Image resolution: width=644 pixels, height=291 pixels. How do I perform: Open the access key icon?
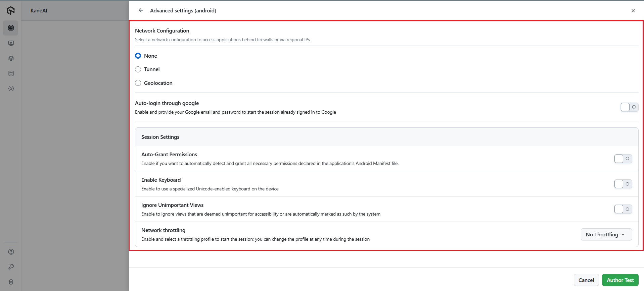(x=11, y=267)
